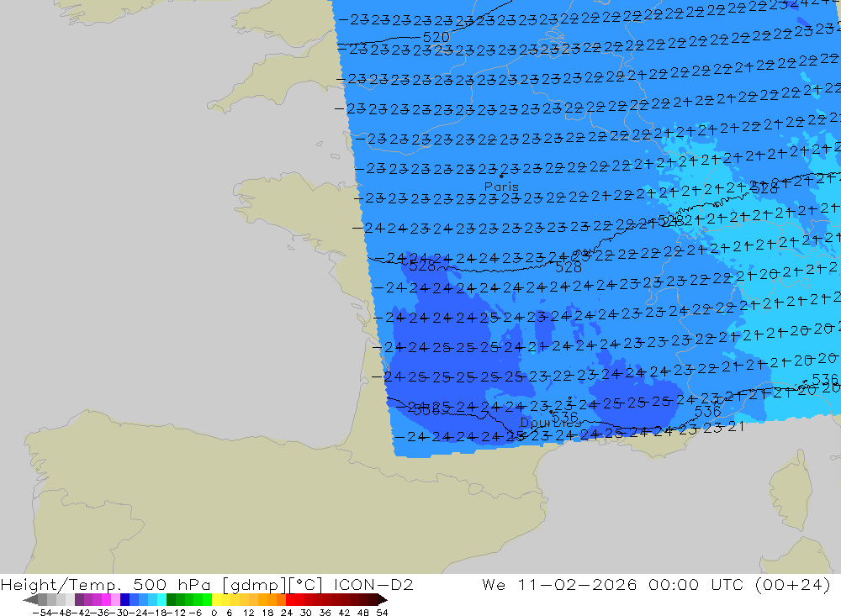This screenshot has width=841, height=616.
Task: Click the 11-02-2026 date text
Action: point(577,584)
